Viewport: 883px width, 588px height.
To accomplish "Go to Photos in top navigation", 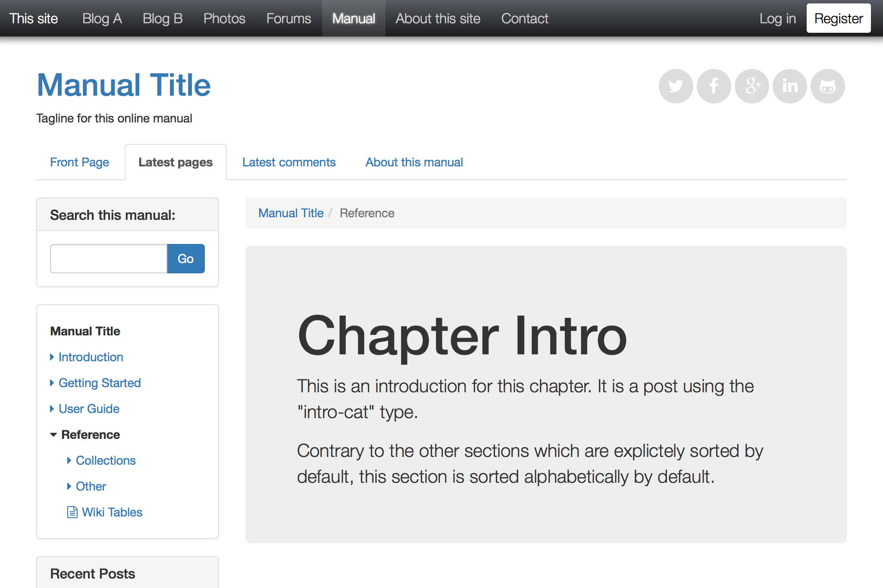I will coord(224,19).
